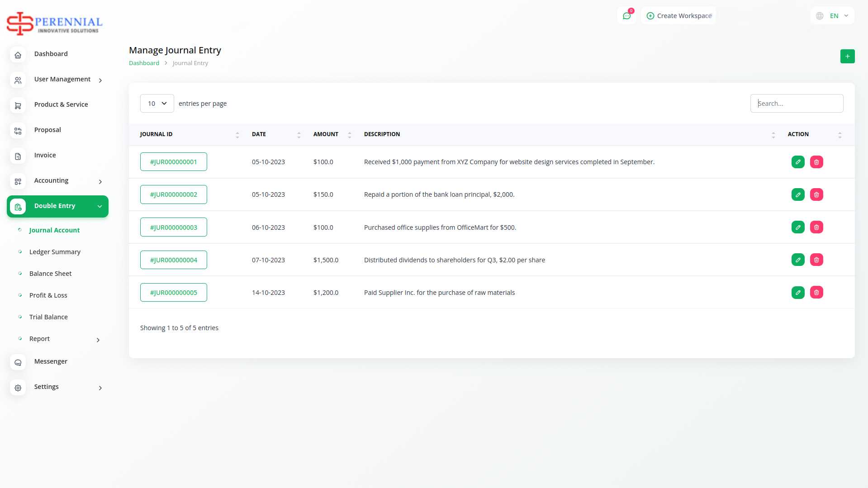Image resolution: width=868 pixels, height=488 pixels.
Task: Open the EN language selector
Action: (x=833, y=16)
